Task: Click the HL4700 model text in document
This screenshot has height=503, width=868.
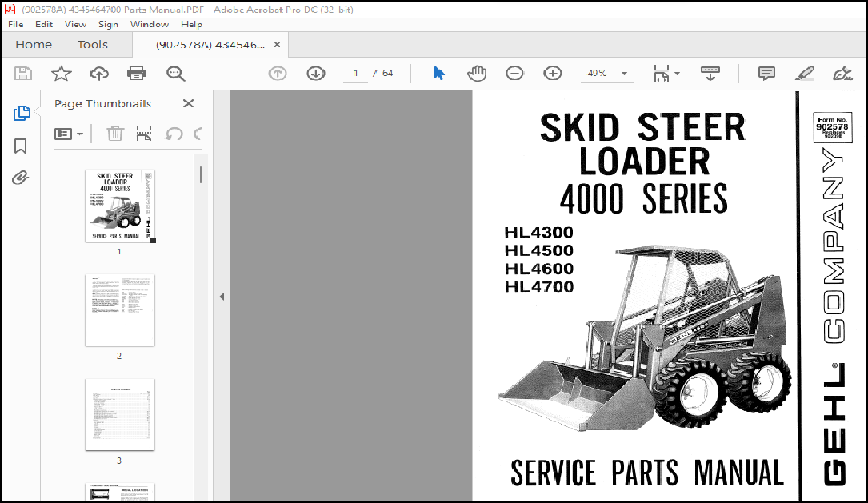Action: pos(538,286)
